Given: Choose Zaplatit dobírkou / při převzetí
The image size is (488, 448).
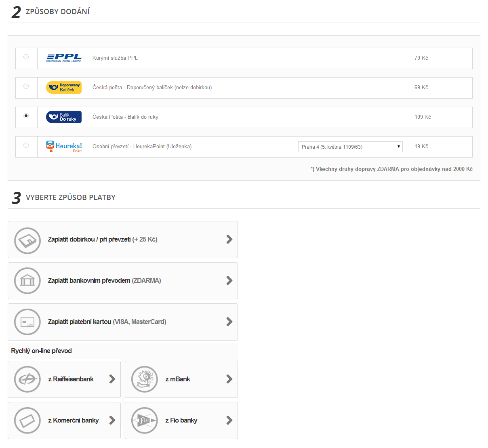Looking at the screenshot, I should (123, 240).
